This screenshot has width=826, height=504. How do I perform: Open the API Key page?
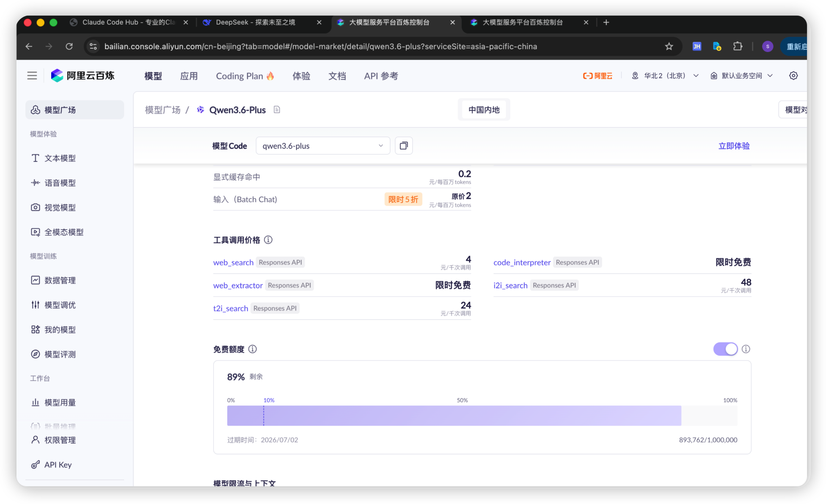[58, 464]
